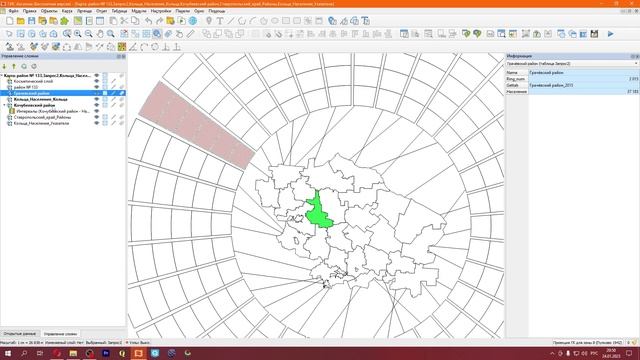Click the film clapper icon near the play button
640x360 pixels.
594,34
